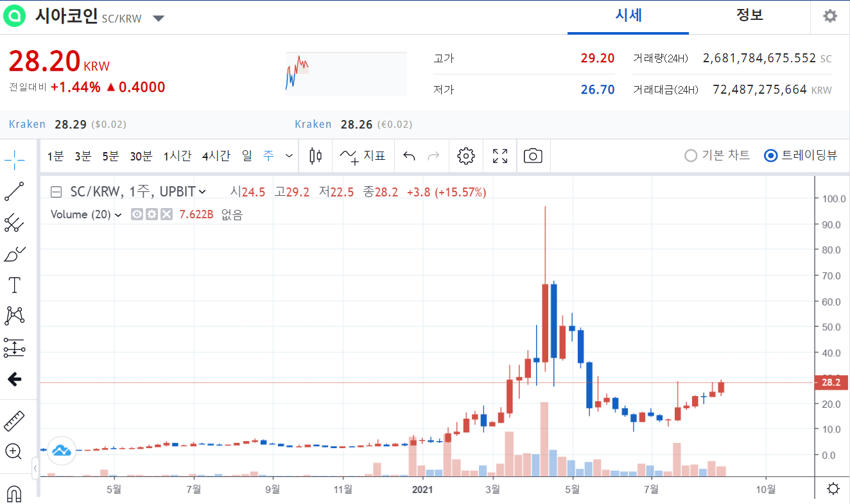Click the 28.20 KRW current price
850x504 pixels.
pyautogui.click(x=59, y=62)
